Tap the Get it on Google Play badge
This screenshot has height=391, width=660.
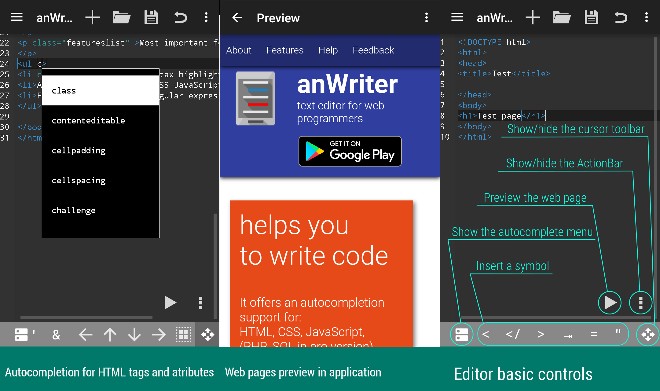tap(350, 151)
